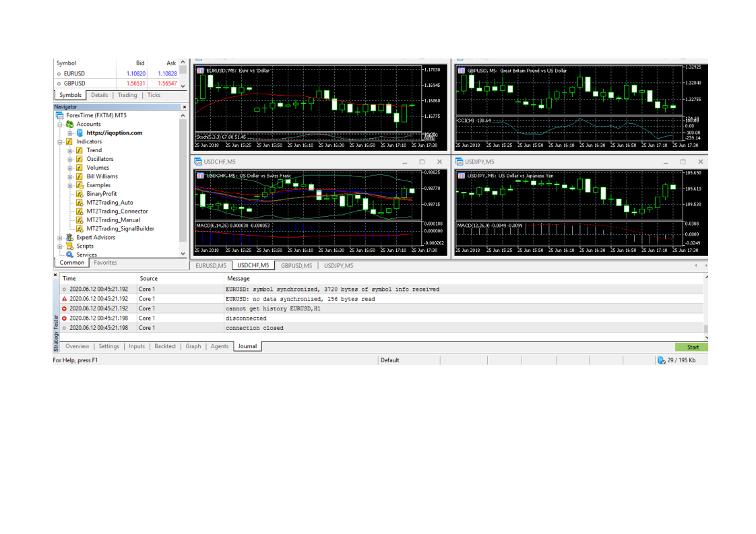Expand the Trend indicators node

tap(70, 150)
